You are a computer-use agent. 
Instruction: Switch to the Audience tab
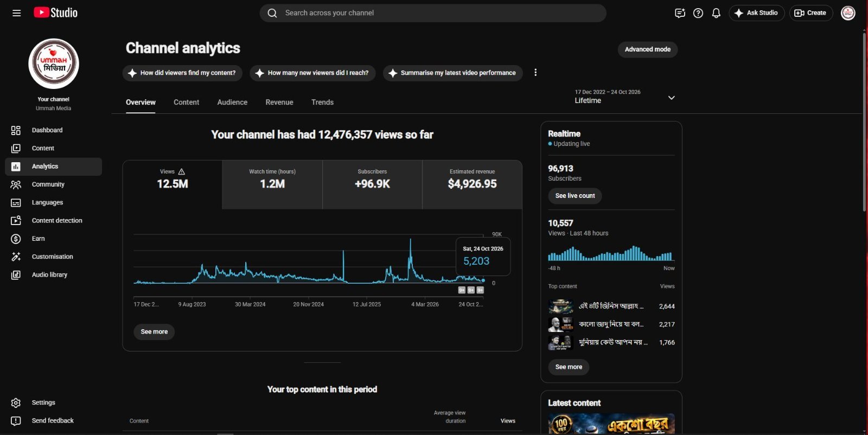coord(232,102)
